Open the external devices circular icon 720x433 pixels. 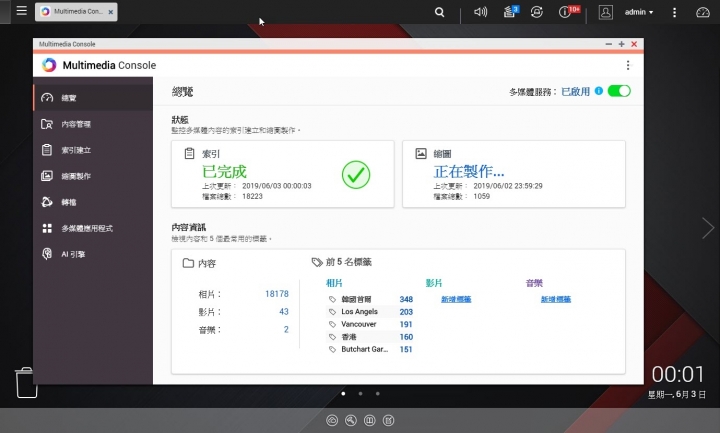click(x=536, y=12)
